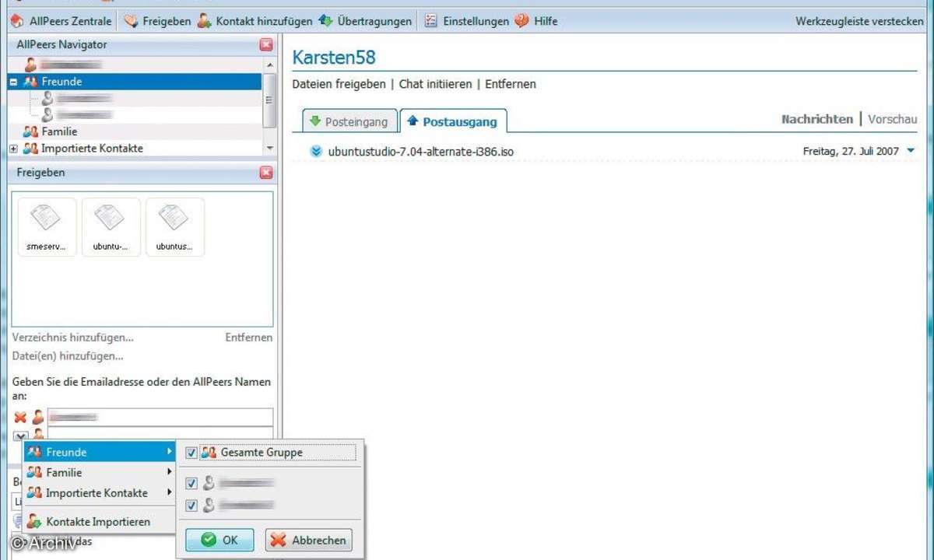
Task: Click Werkzeugleiste verstecken link
Action: [x=859, y=21]
